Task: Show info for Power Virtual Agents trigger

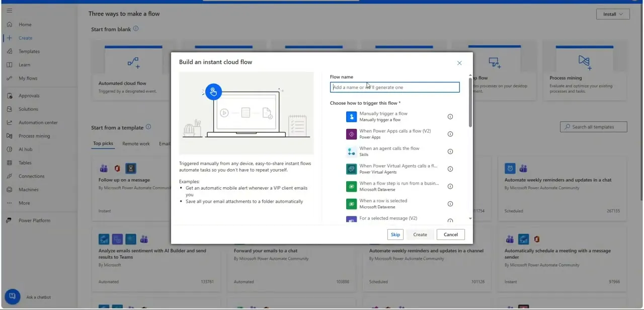Action: pyautogui.click(x=450, y=169)
